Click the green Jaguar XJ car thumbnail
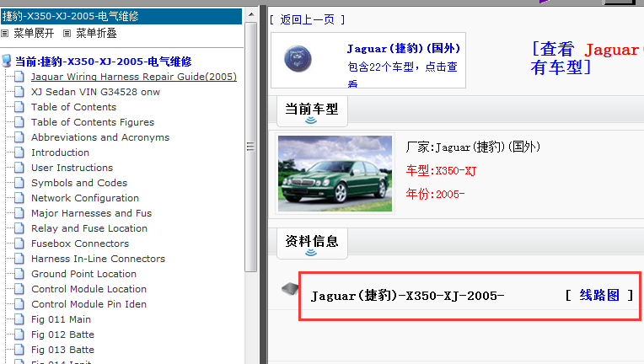The image size is (644, 364). coord(335,174)
